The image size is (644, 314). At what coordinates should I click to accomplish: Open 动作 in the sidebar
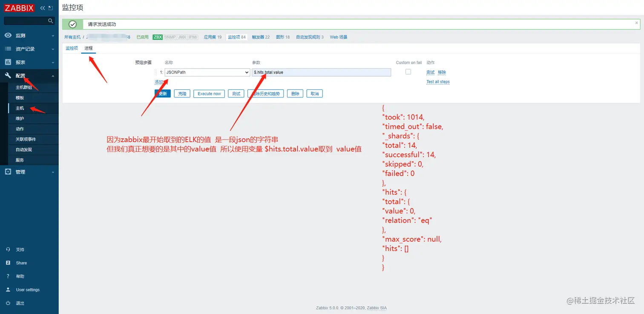point(20,129)
